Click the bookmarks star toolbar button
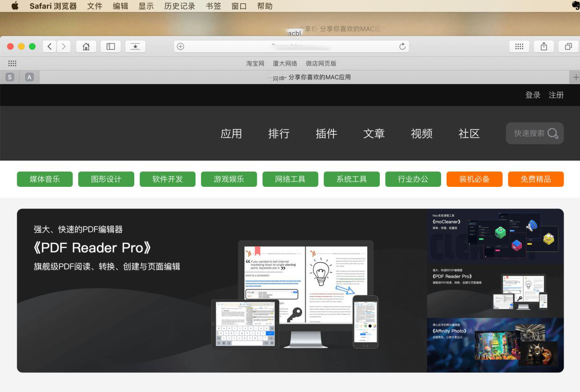Image resolution: width=580 pixels, height=392 pixels. coord(135,46)
